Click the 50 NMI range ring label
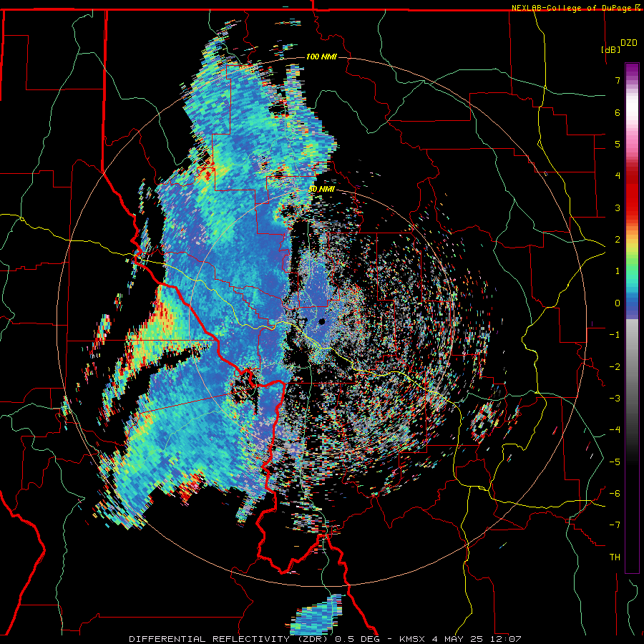 tap(321, 189)
